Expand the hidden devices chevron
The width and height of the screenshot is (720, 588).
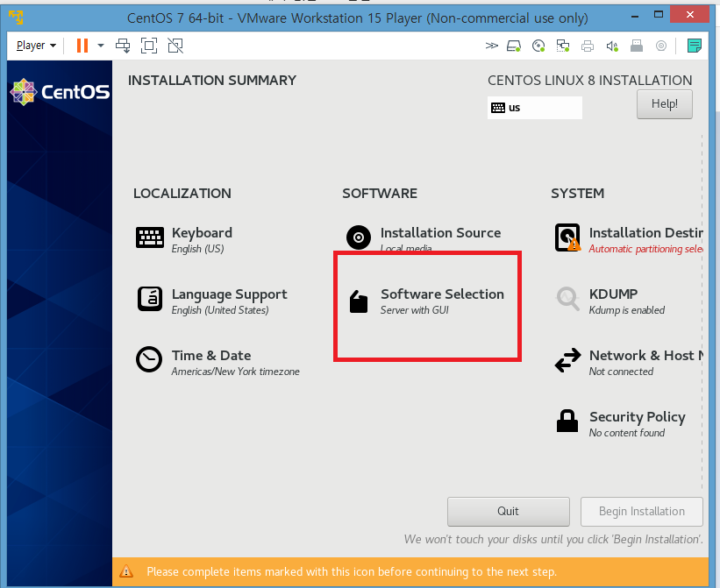[x=492, y=46]
